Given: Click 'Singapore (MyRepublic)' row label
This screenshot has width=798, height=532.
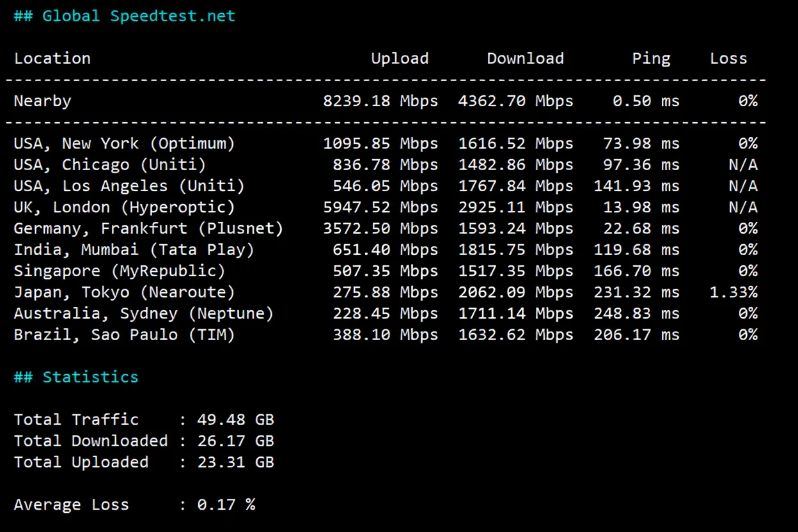Looking at the screenshot, I should pos(120,271).
